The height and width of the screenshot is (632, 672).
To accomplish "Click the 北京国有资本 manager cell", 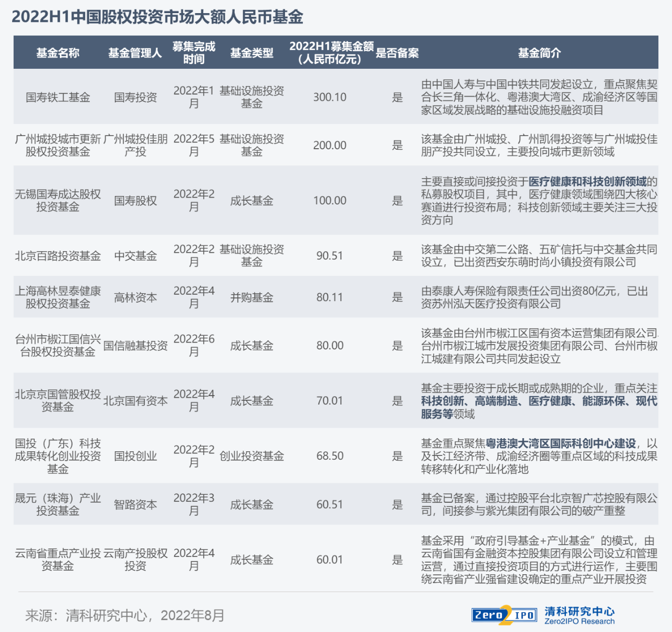I will tap(135, 401).
